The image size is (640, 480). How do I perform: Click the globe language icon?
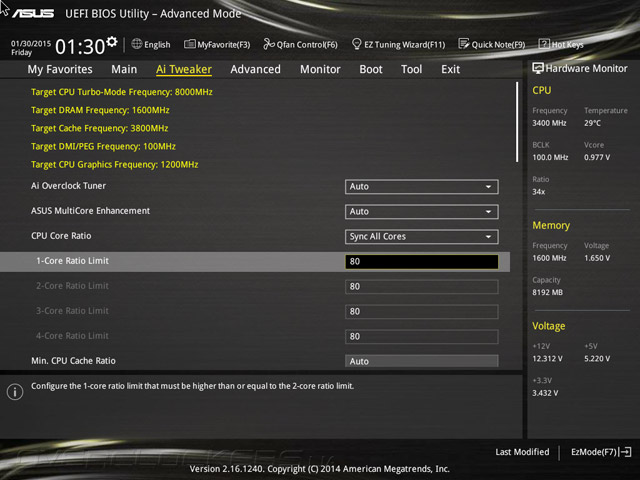(137, 44)
